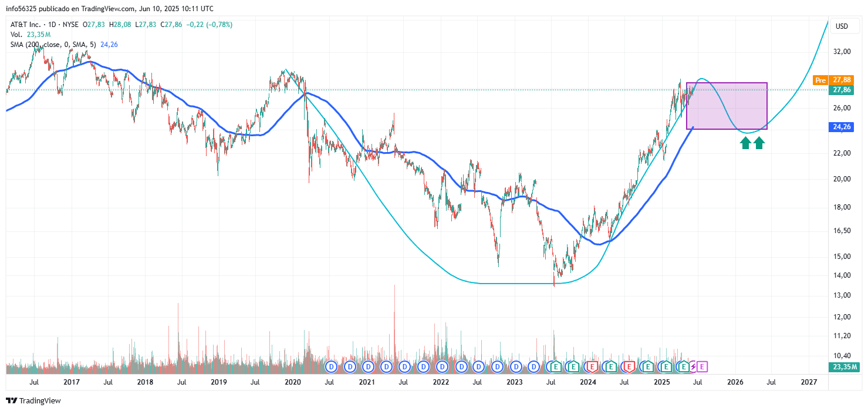This screenshot has width=868, height=411.
Task: Click the publisher text info56325 in the header
Action: point(22,9)
